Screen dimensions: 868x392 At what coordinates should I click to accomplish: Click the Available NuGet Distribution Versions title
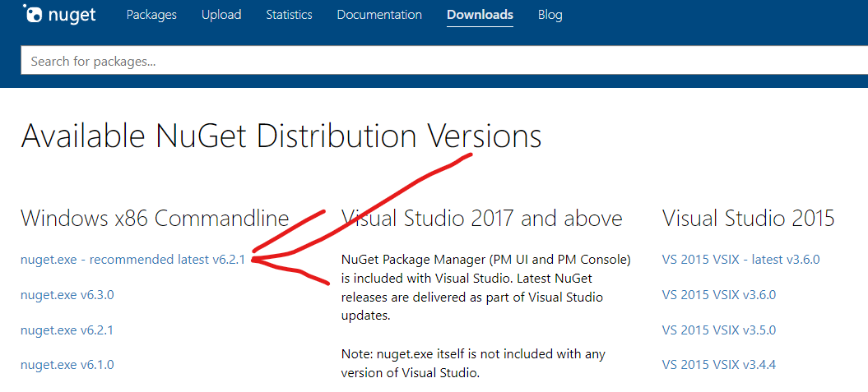(281, 136)
